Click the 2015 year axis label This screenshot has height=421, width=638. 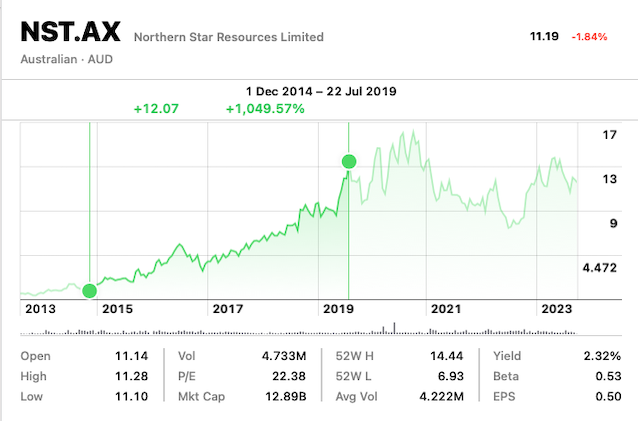(x=117, y=309)
